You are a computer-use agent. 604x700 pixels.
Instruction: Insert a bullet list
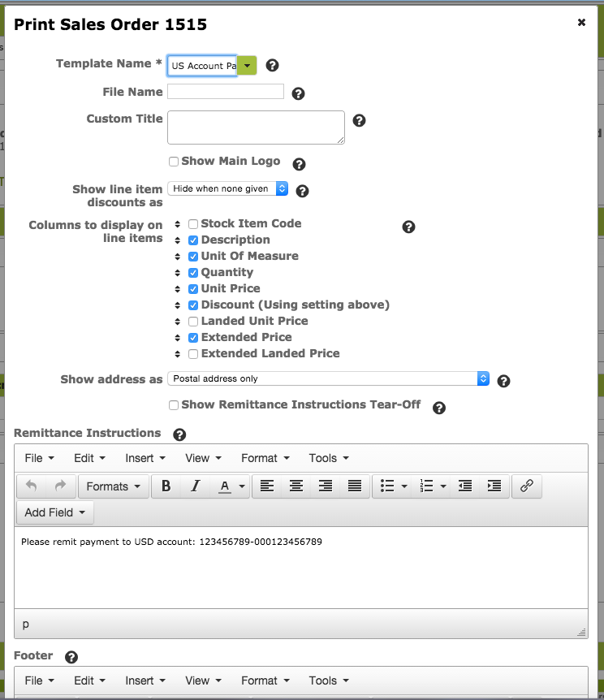click(x=387, y=486)
